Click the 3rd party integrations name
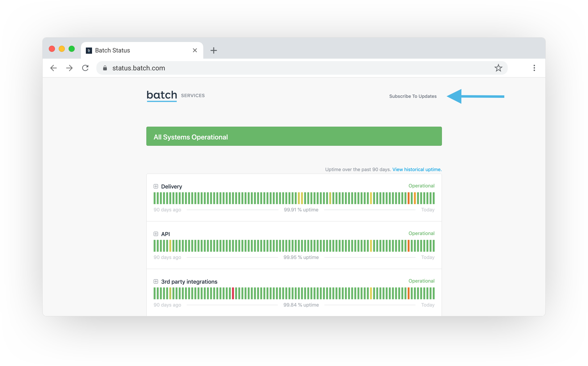This screenshot has height=366, width=588. point(189,281)
